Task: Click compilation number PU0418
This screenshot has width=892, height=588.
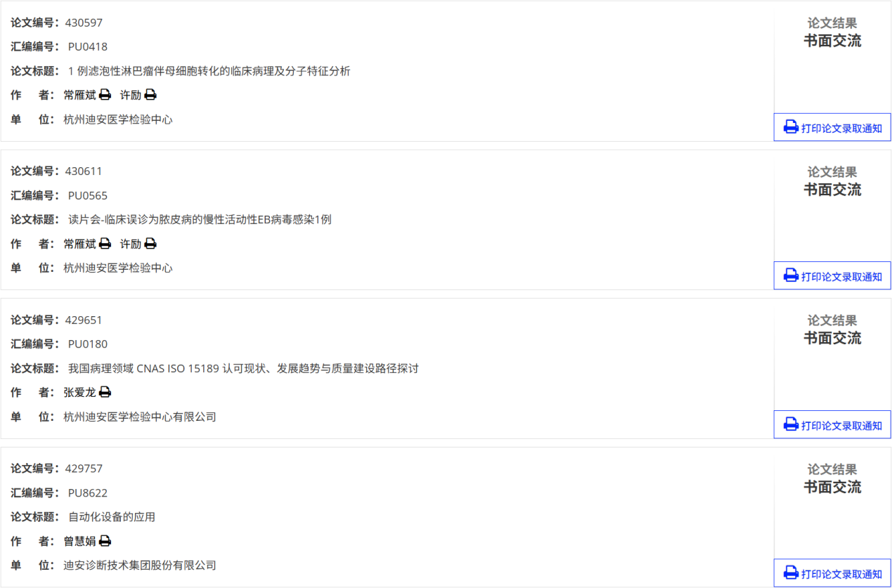Action: click(88, 47)
